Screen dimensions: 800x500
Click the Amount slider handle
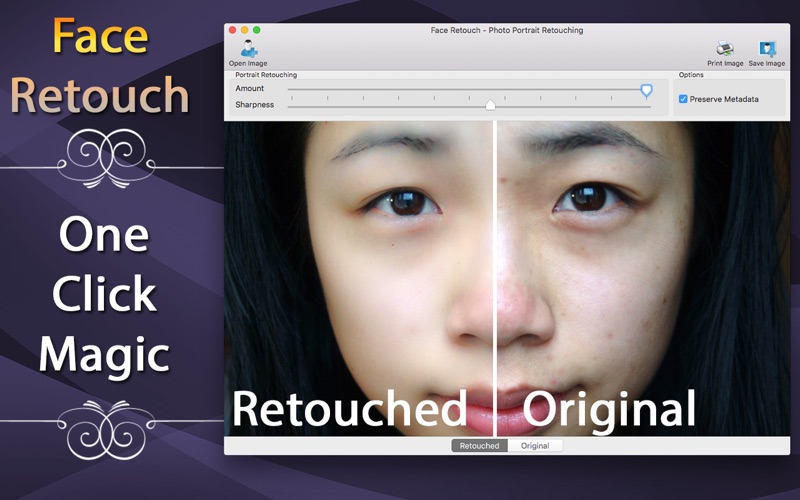646,91
